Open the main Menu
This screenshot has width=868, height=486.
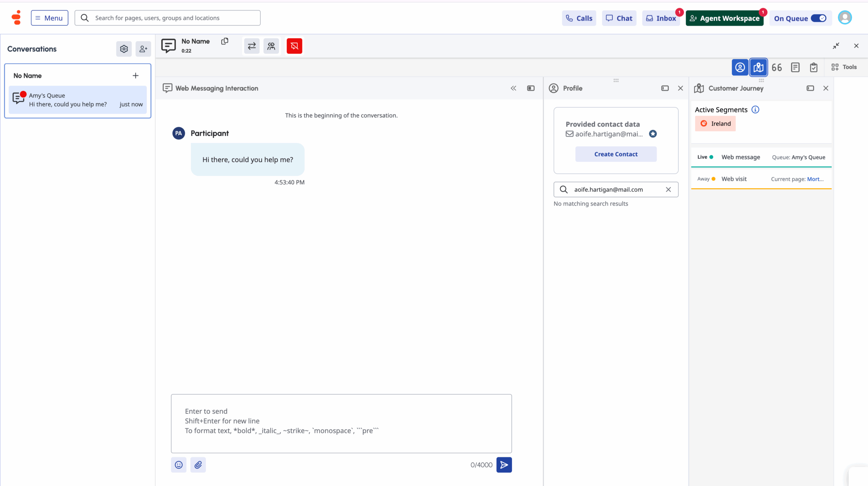(50, 18)
